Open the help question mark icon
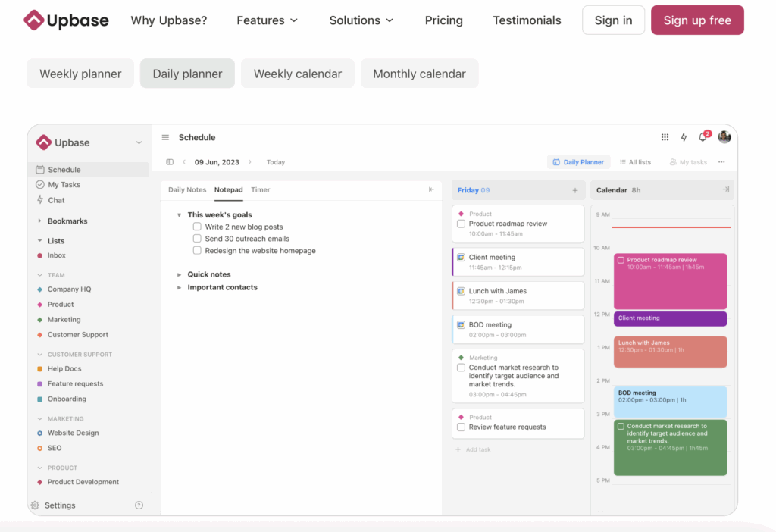Viewport: 776px width, 532px height. (x=139, y=505)
